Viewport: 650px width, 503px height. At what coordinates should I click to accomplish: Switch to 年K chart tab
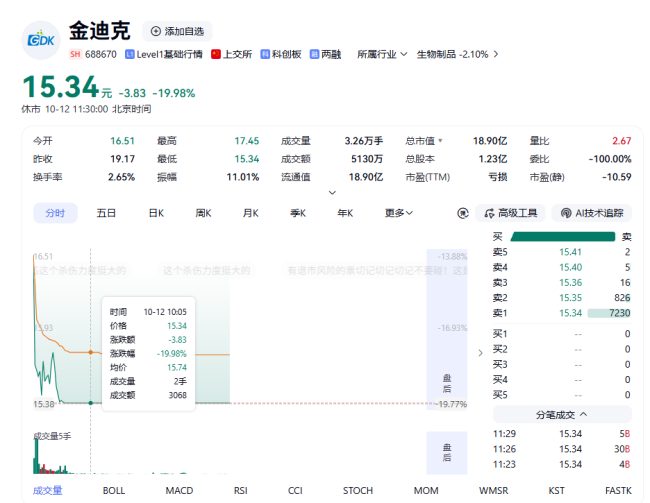coord(345,213)
